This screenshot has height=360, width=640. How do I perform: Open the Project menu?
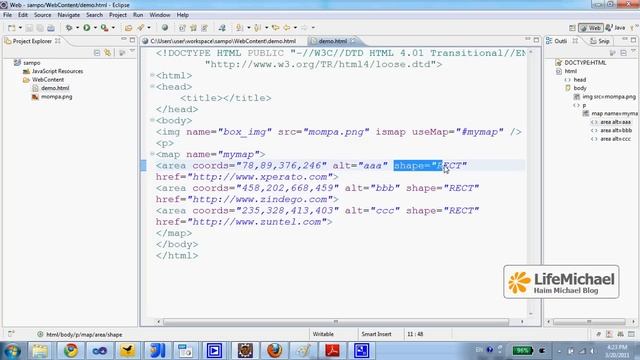pos(118,15)
